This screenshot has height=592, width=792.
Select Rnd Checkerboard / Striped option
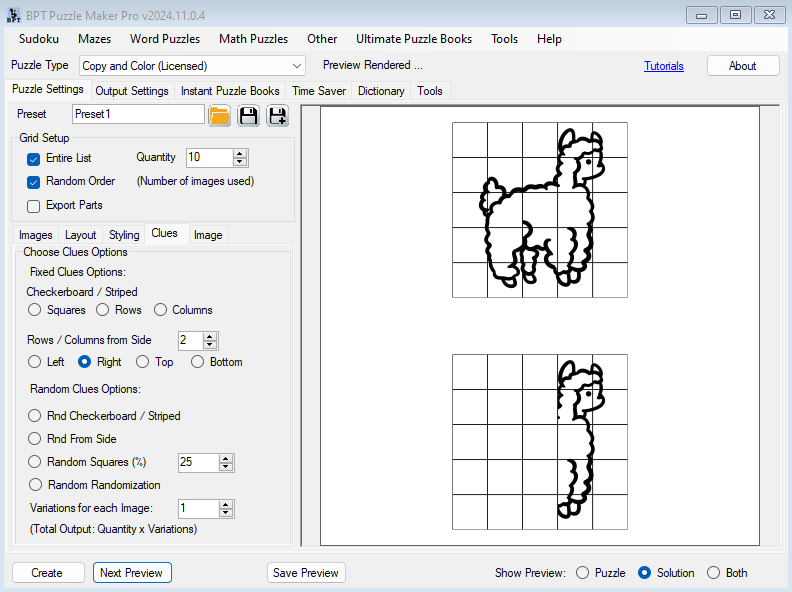[x=35, y=416]
